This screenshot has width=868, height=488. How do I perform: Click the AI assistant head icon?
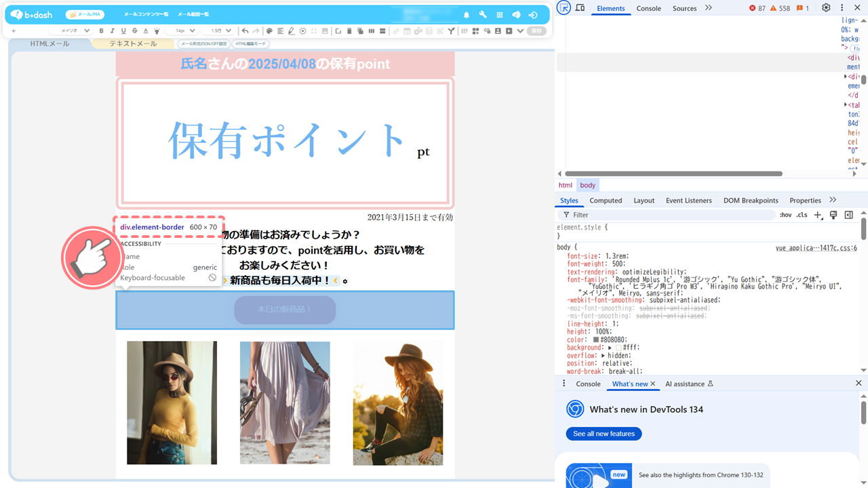tap(516, 15)
